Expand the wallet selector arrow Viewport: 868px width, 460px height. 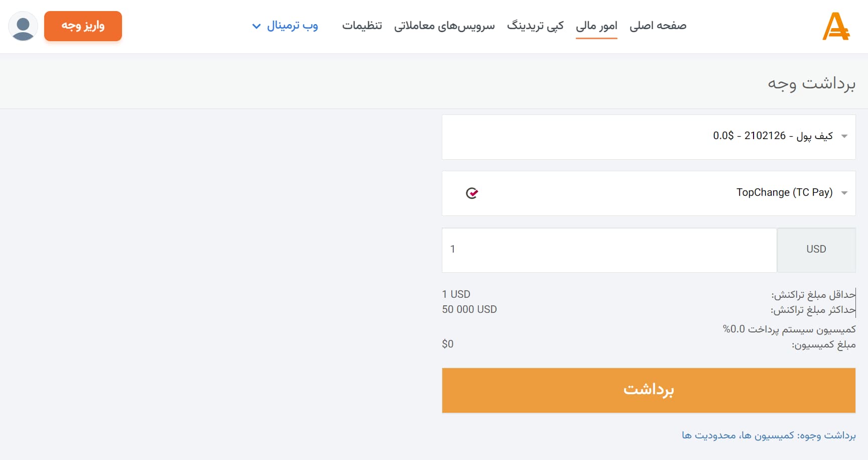844,136
